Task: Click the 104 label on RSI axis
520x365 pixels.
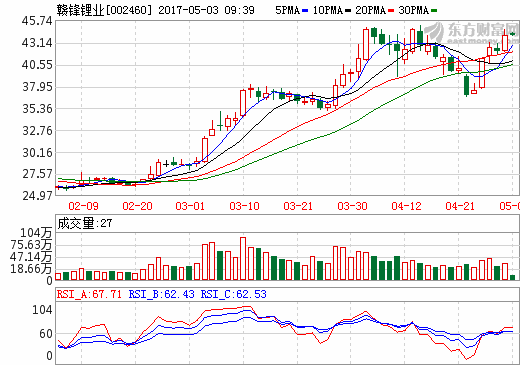Action: coord(42,310)
